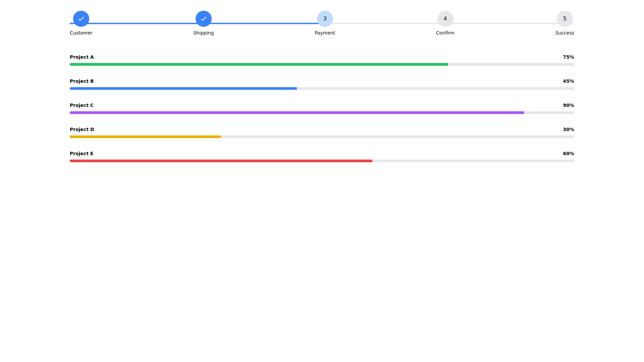644x362 pixels.
Task: Click the 60% value for Project E
Action: [568, 154]
